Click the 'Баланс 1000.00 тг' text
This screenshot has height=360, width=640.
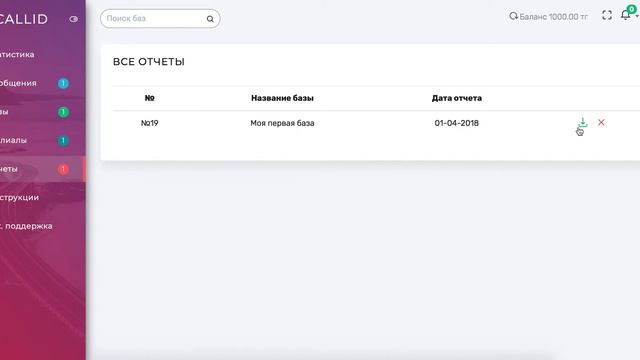[x=553, y=17]
